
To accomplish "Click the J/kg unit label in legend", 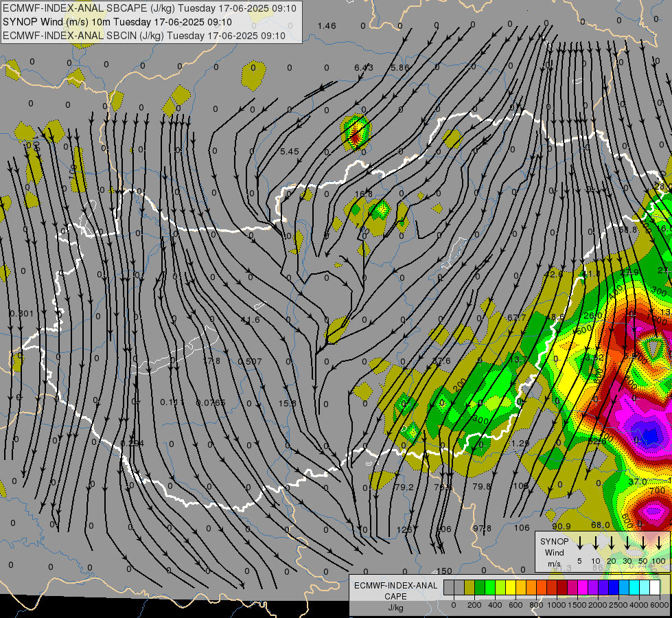I will [x=395, y=608].
